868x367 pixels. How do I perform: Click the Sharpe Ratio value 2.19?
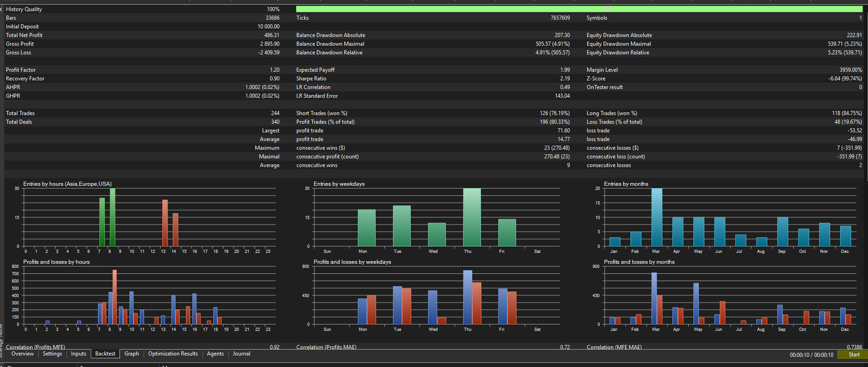(565, 79)
